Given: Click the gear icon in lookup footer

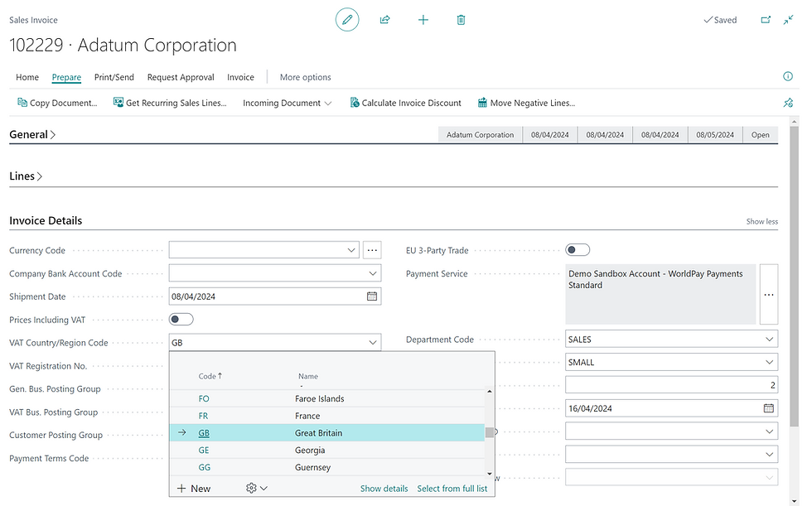Looking at the screenshot, I should (252, 489).
